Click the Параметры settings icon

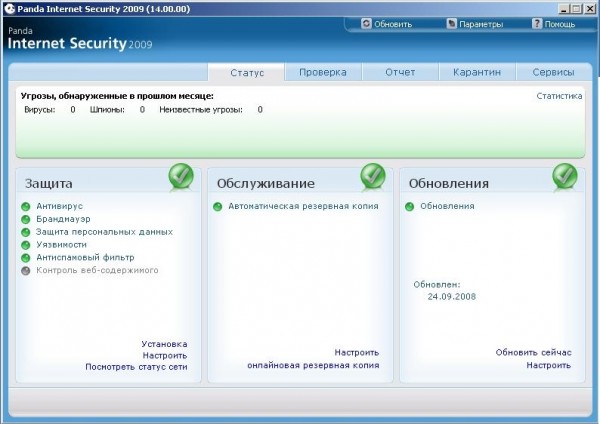click(452, 24)
